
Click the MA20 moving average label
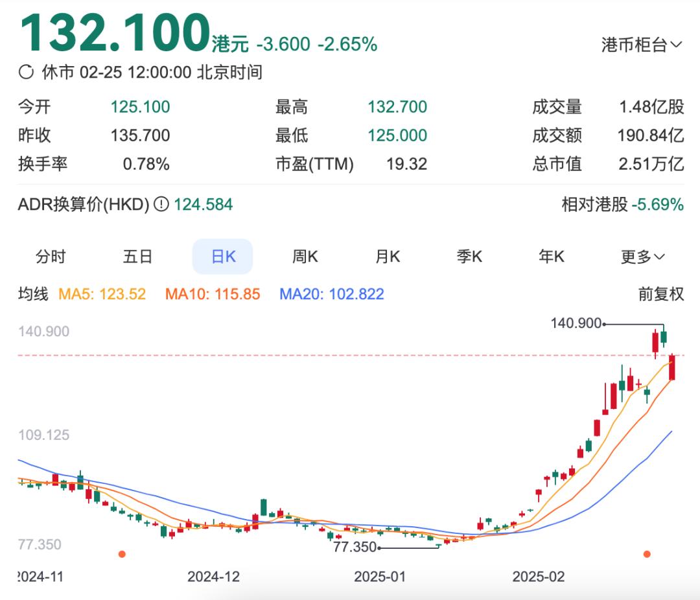point(332,294)
